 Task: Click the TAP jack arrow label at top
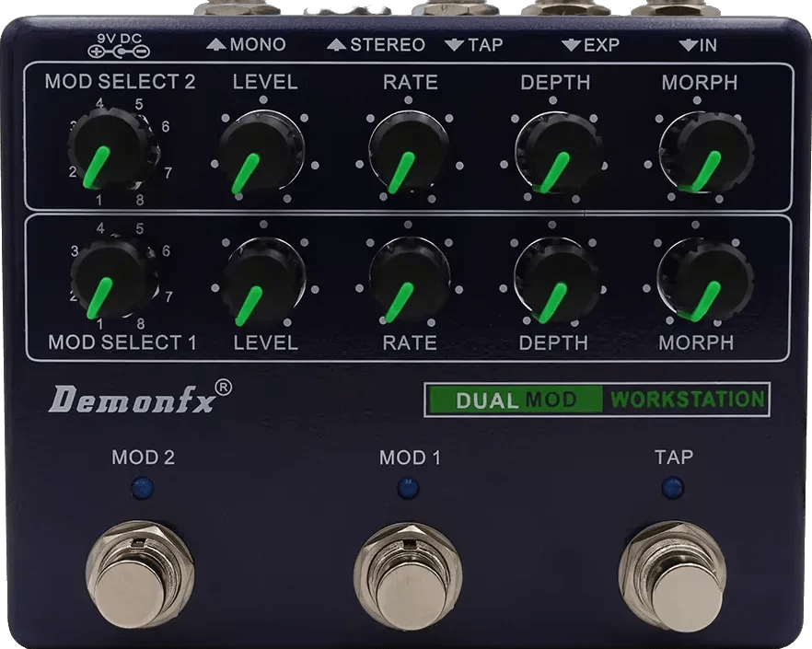coord(473,44)
